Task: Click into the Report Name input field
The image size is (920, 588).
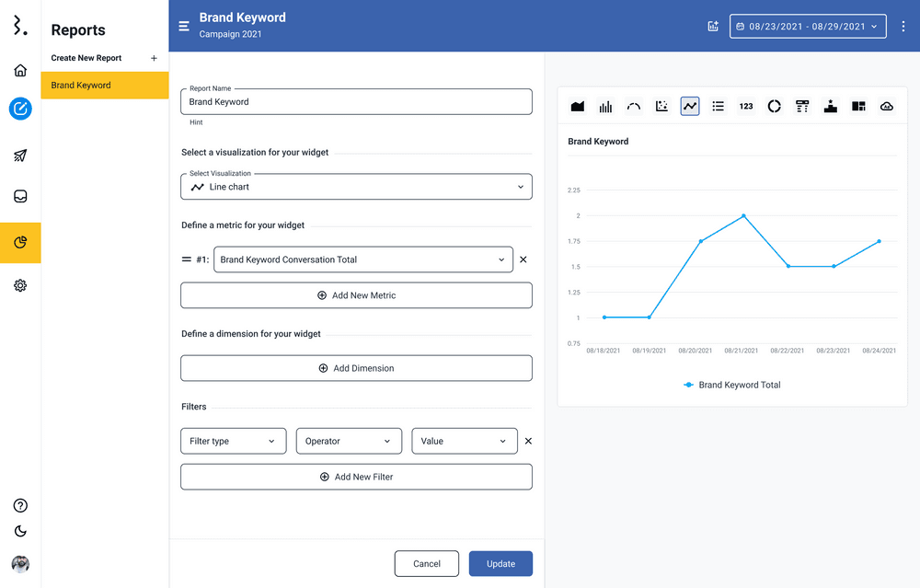Action: click(x=356, y=102)
